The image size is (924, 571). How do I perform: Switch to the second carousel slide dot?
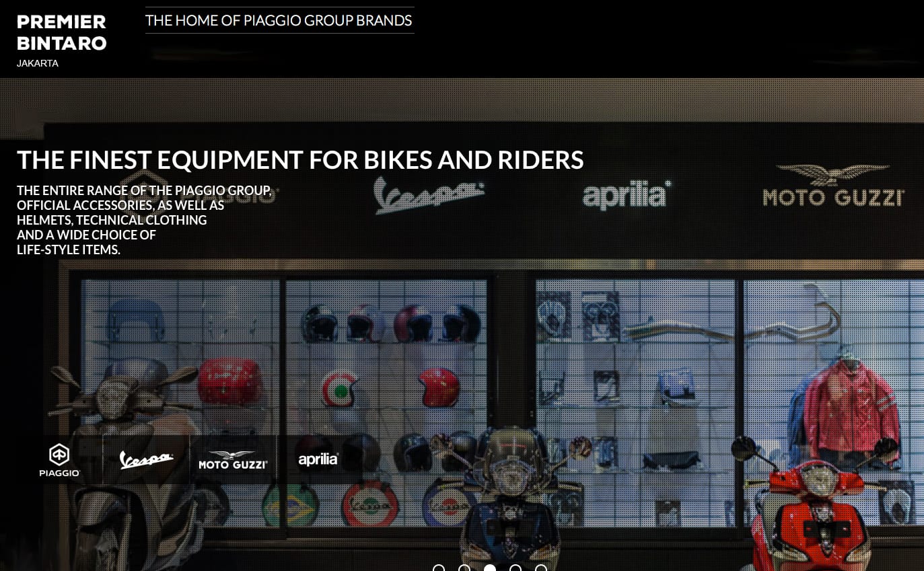(x=464, y=568)
